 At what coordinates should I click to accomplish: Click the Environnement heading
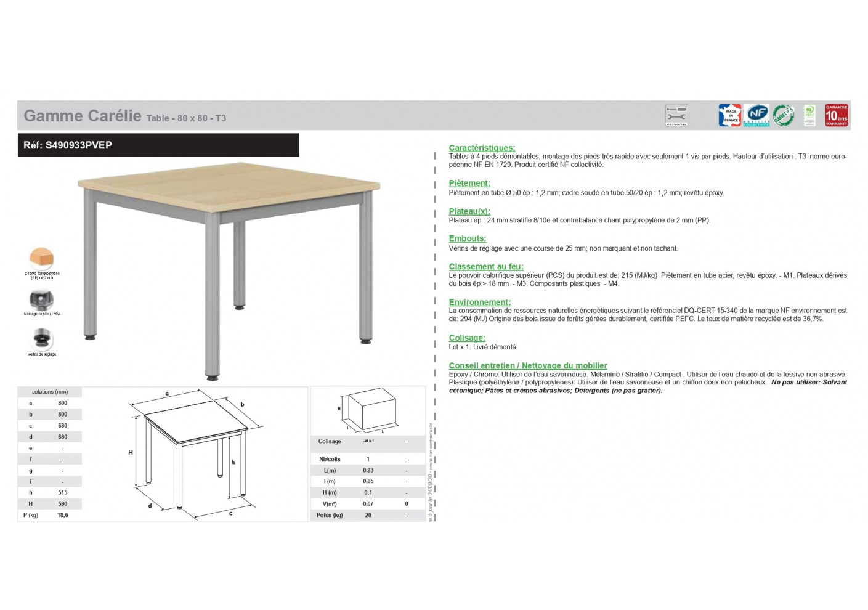(480, 303)
